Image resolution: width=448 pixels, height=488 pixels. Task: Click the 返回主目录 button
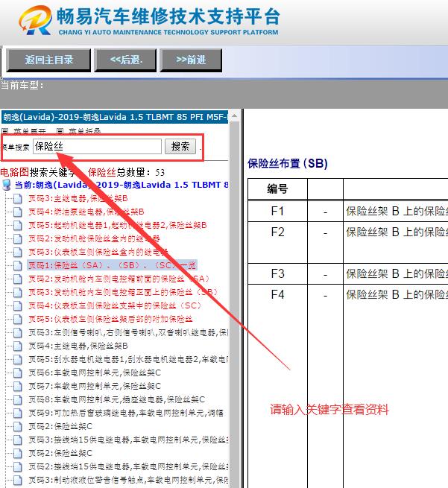coord(48,60)
